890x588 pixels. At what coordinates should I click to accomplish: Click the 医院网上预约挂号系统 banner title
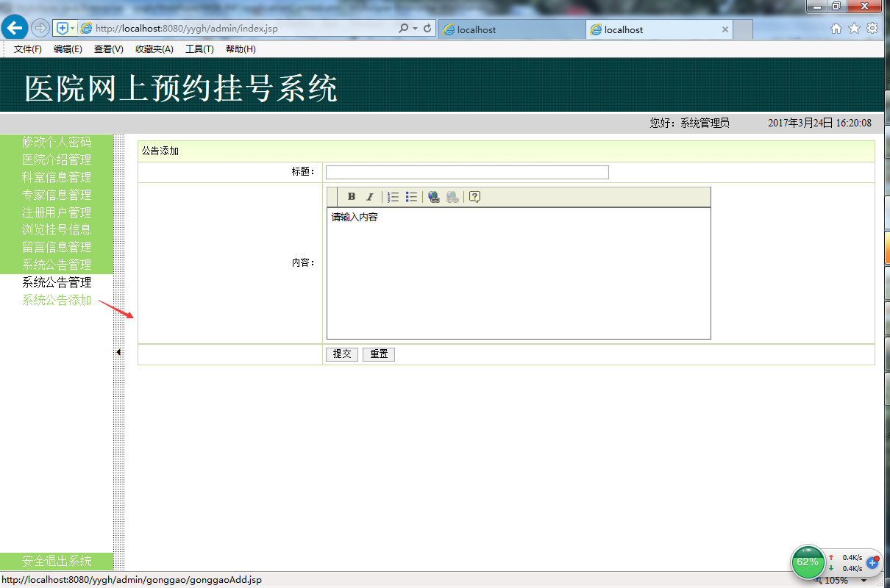tap(181, 88)
